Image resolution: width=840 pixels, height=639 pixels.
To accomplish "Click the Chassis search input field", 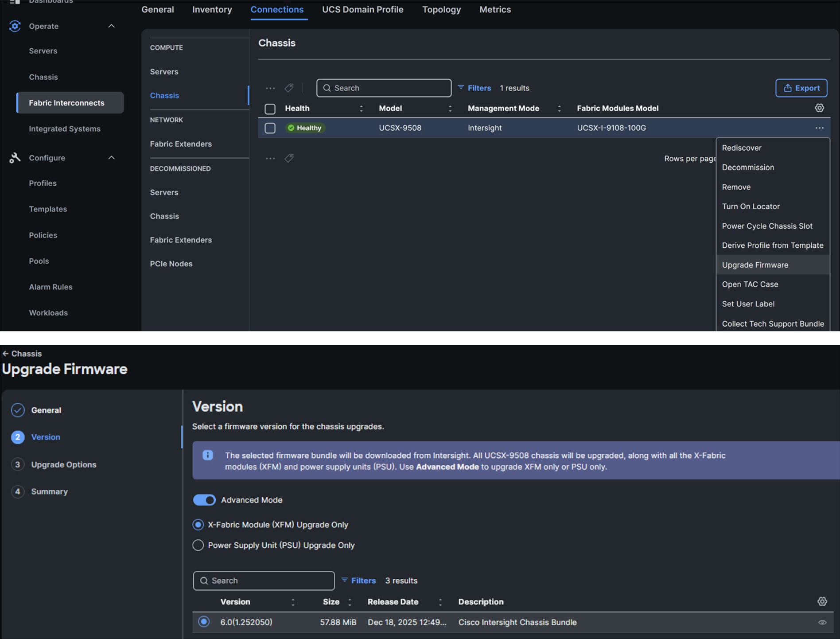I will 384,88.
